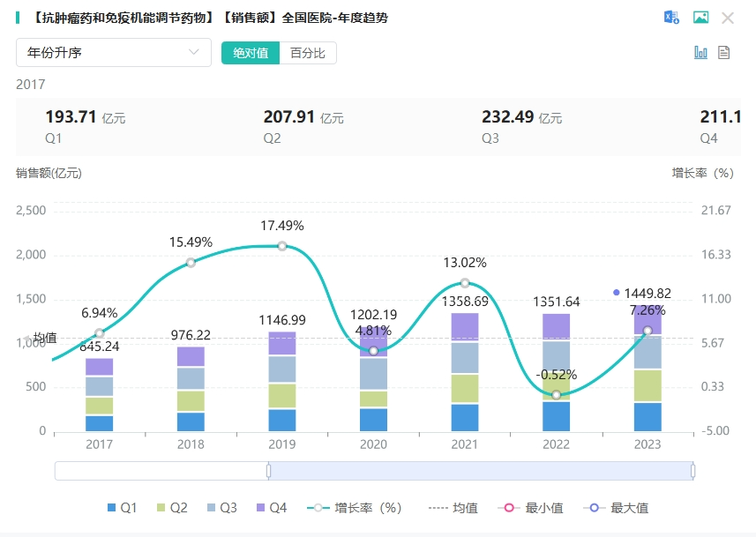Click right handle of zoom slider
This screenshot has height=537, width=756.
point(692,471)
